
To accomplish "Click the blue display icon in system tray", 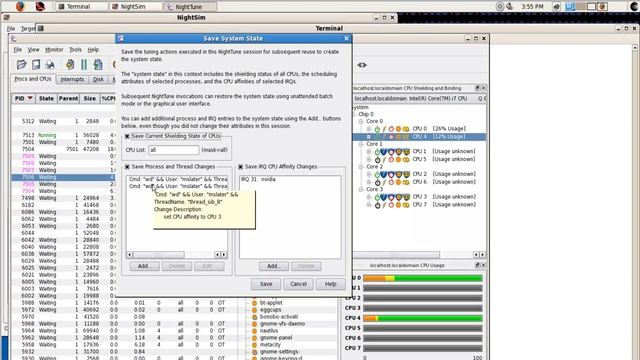I will coord(570,7).
